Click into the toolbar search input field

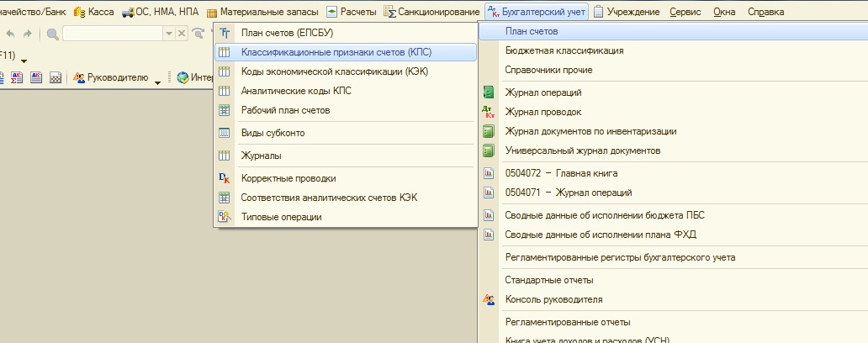(114, 34)
